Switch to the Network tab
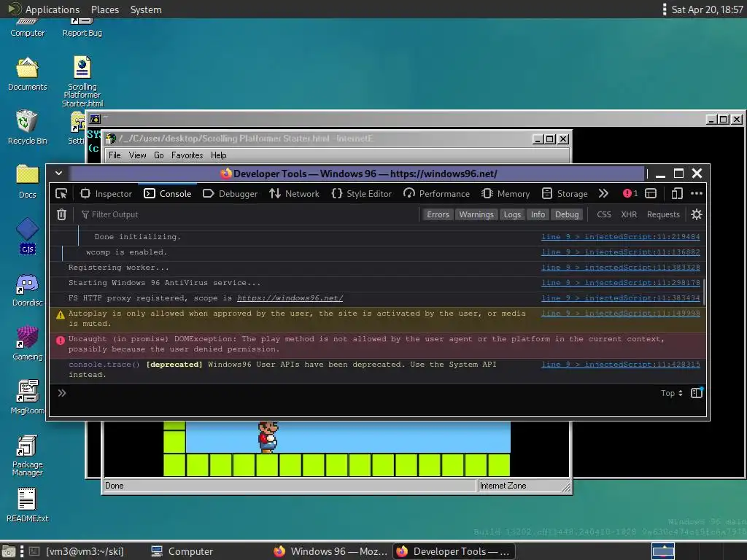747x560 pixels. tap(295, 193)
